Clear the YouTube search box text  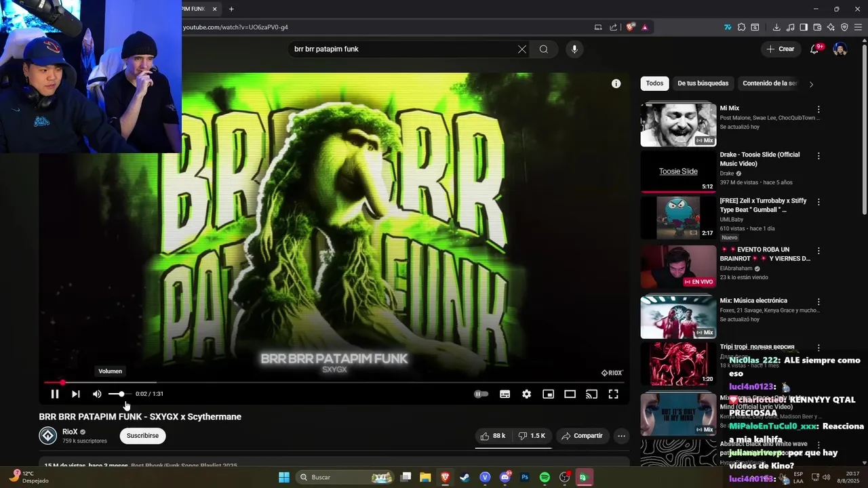[521, 49]
